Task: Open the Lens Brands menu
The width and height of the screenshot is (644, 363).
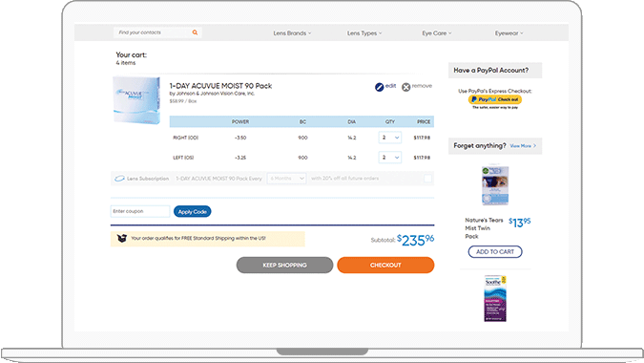Action: point(292,33)
